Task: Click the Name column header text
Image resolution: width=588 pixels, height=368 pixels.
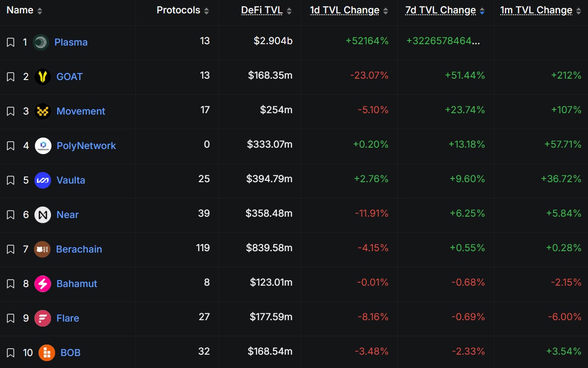Action: [x=20, y=10]
